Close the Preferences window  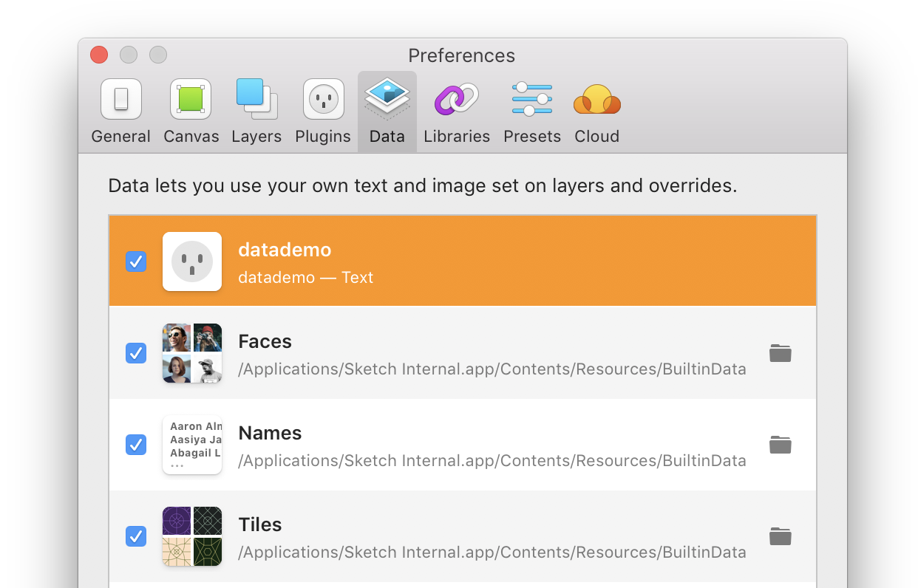click(99, 55)
